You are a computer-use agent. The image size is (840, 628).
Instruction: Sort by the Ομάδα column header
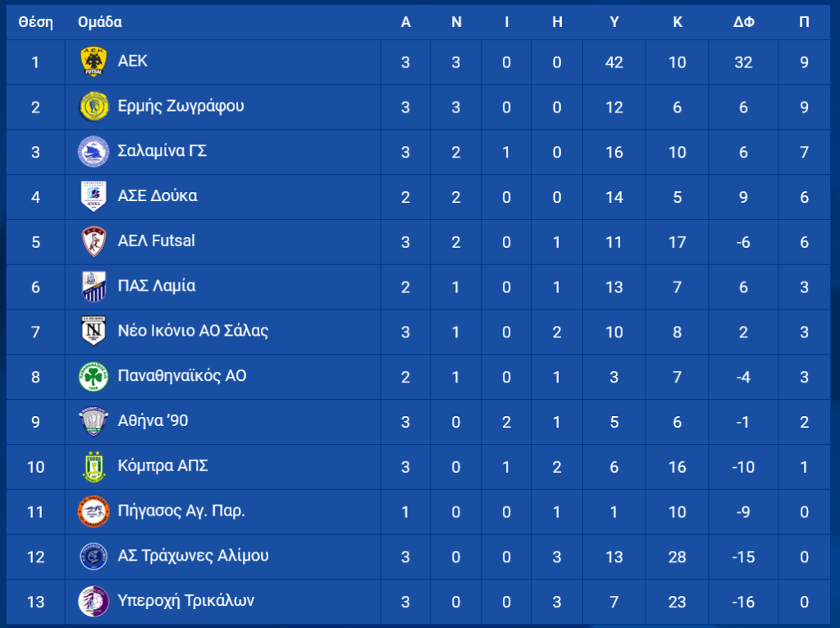tap(99, 22)
